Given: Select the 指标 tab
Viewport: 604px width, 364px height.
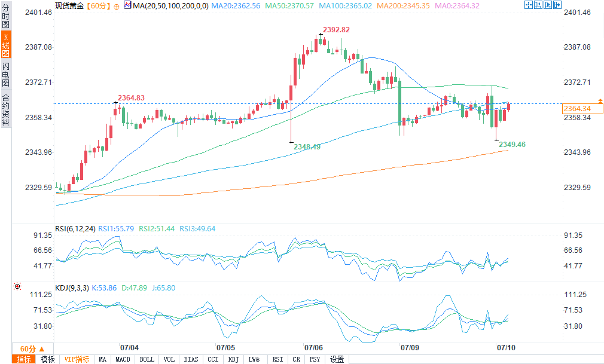Looking at the screenshot, I should (24, 359).
